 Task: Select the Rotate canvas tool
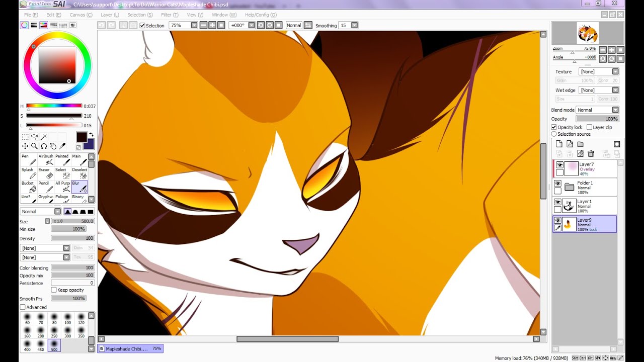pos(44,146)
